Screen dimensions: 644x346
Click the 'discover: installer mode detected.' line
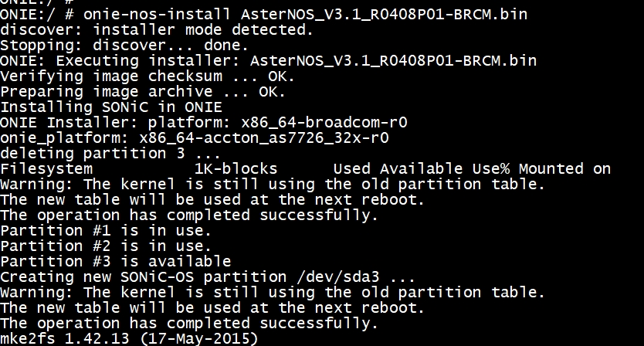(157, 30)
